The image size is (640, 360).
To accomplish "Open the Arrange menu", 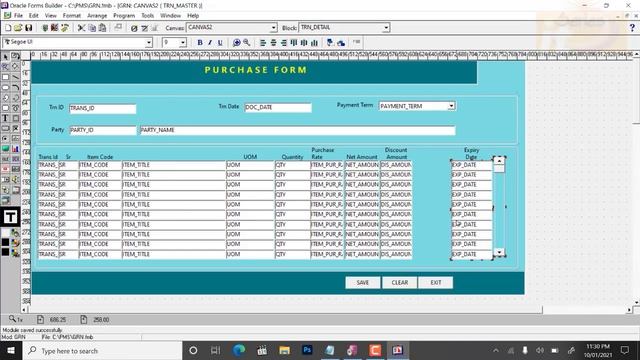I will tap(97, 16).
